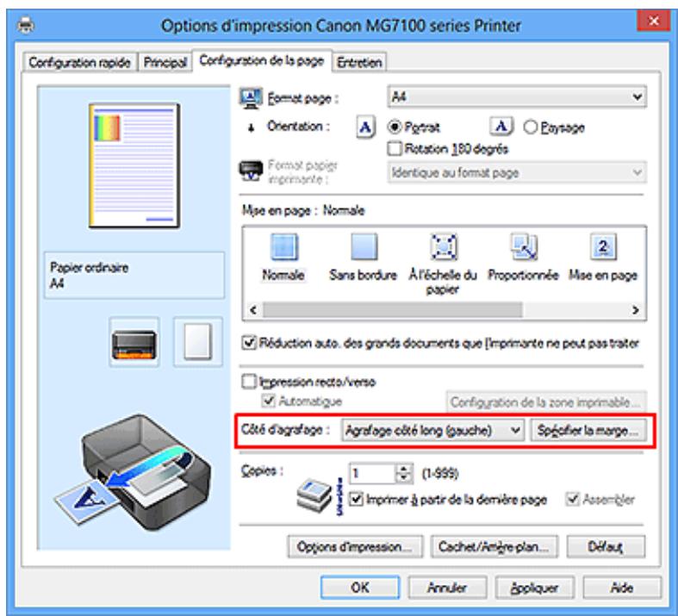Open the Format page A4 dropdown
This screenshot has width=678, height=616.
tap(517, 96)
